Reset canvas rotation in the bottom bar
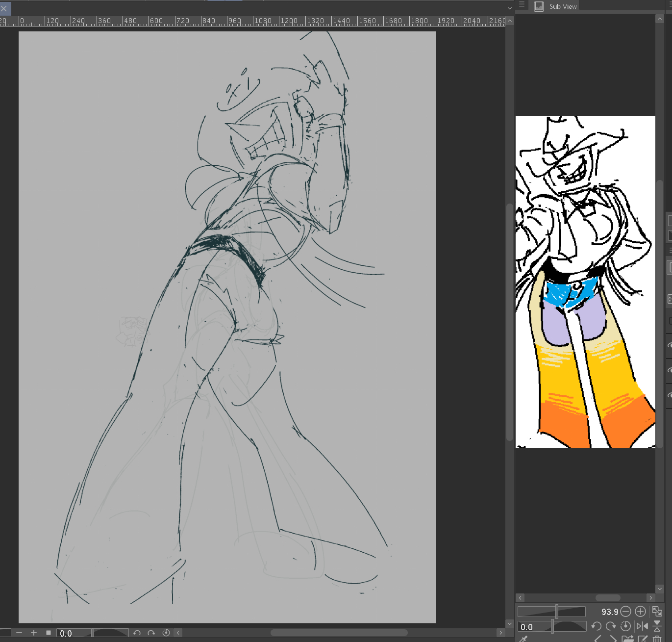Image resolution: width=672 pixels, height=642 pixels. click(166, 633)
